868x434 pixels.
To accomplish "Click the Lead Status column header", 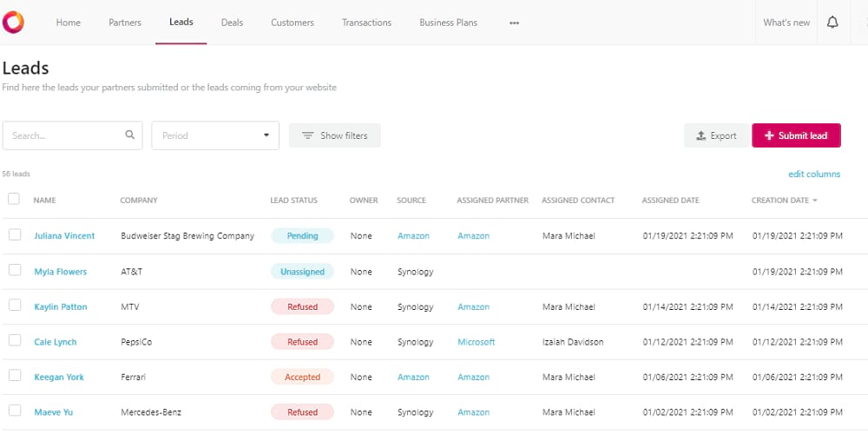I will [294, 201].
